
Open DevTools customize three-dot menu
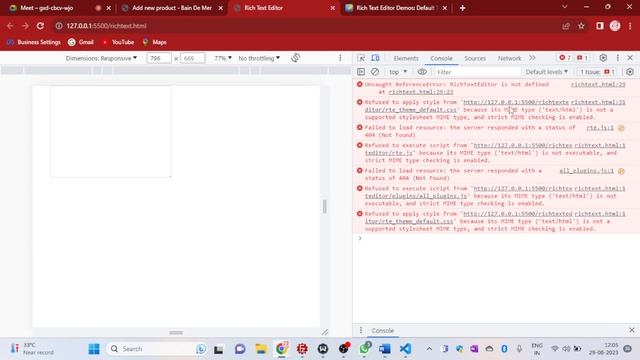tap(618, 58)
